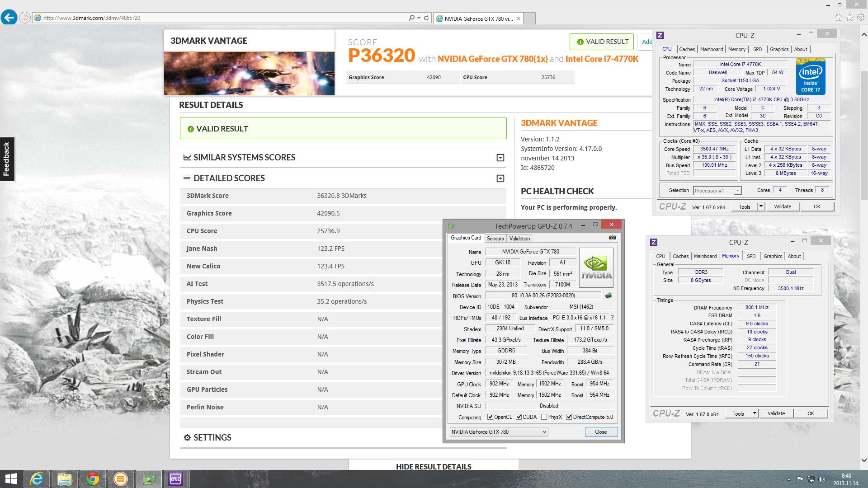
Task: Open the Mainboard tab in upper CPU-Z
Action: (712, 49)
